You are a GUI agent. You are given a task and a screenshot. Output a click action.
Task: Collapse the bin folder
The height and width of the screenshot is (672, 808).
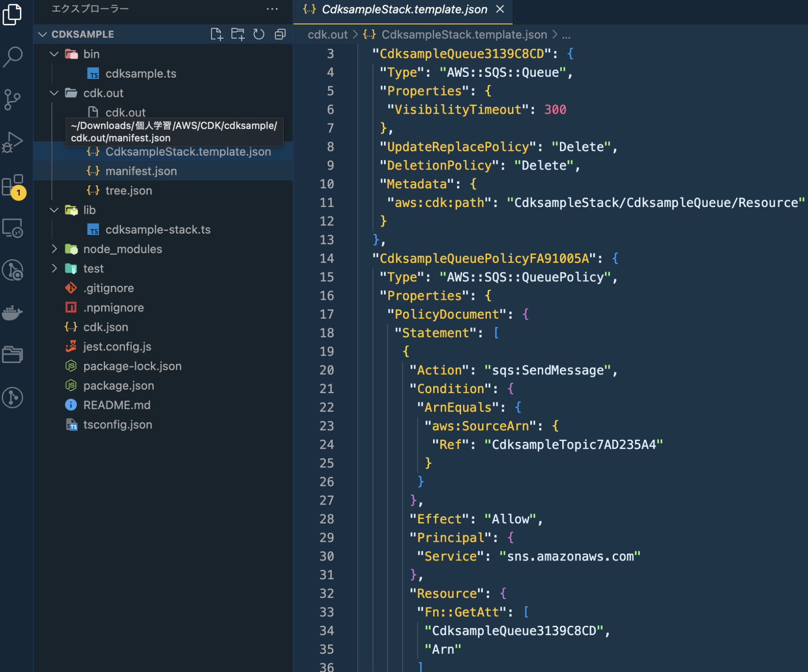[54, 54]
